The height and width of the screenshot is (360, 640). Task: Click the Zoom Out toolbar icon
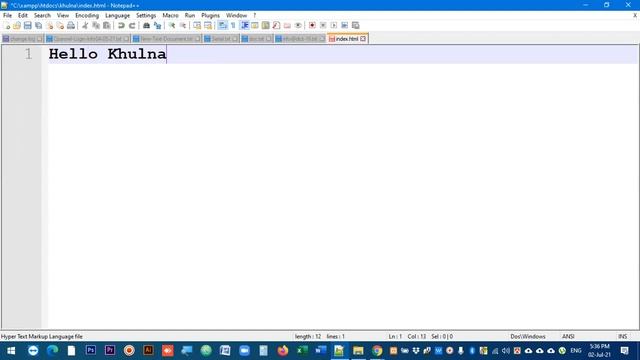(x=182, y=26)
